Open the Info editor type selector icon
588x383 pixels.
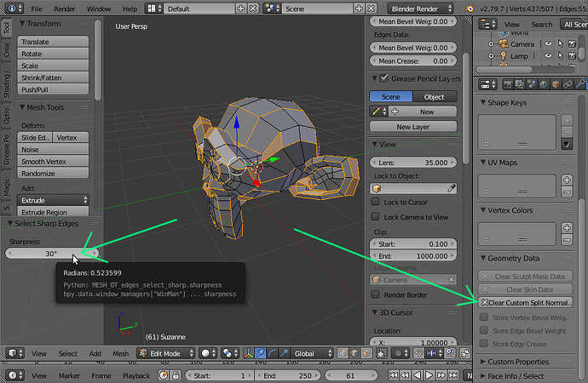coord(15,9)
